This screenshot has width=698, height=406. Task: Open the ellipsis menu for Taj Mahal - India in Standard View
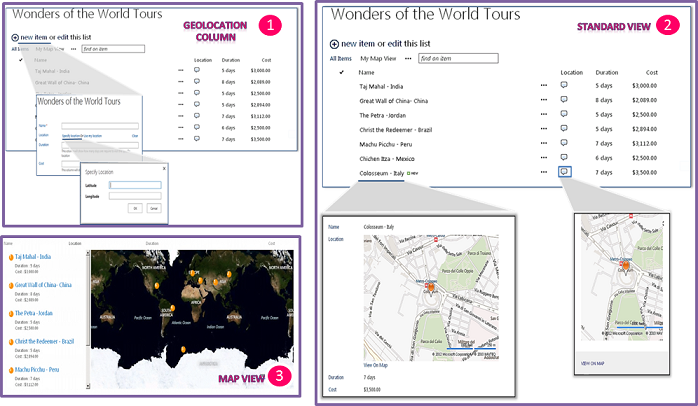point(544,85)
